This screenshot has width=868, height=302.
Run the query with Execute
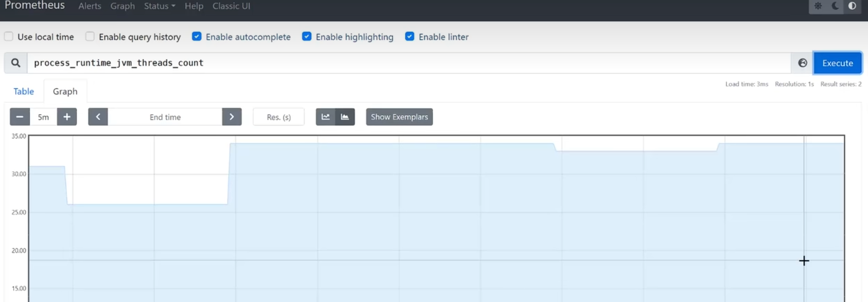coord(838,63)
